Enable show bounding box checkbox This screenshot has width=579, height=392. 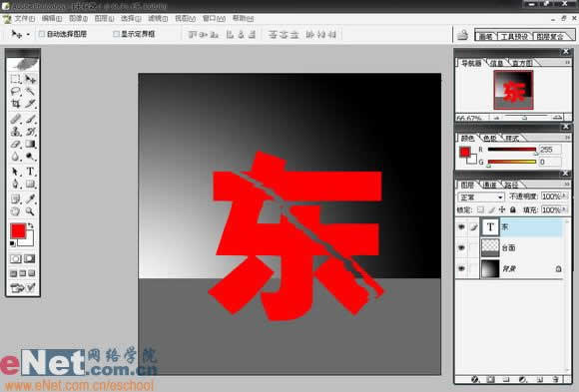116,34
